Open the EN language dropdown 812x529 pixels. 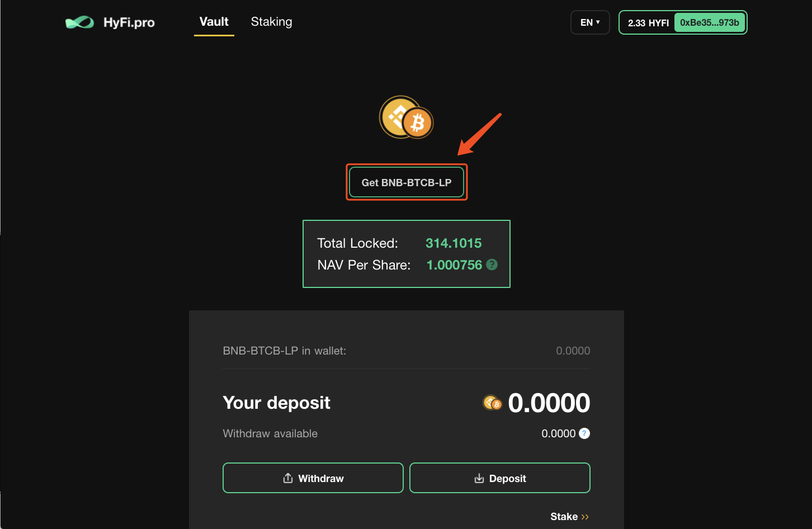(x=590, y=22)
